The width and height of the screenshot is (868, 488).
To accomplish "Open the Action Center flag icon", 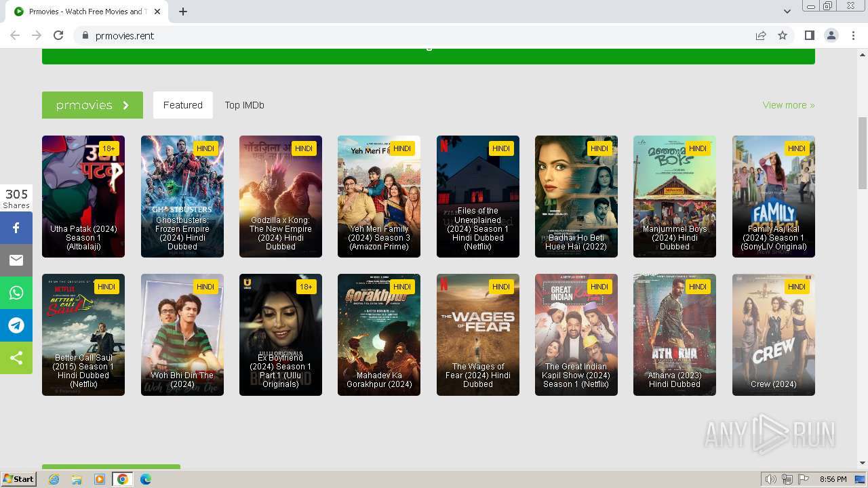I will 804,479.
